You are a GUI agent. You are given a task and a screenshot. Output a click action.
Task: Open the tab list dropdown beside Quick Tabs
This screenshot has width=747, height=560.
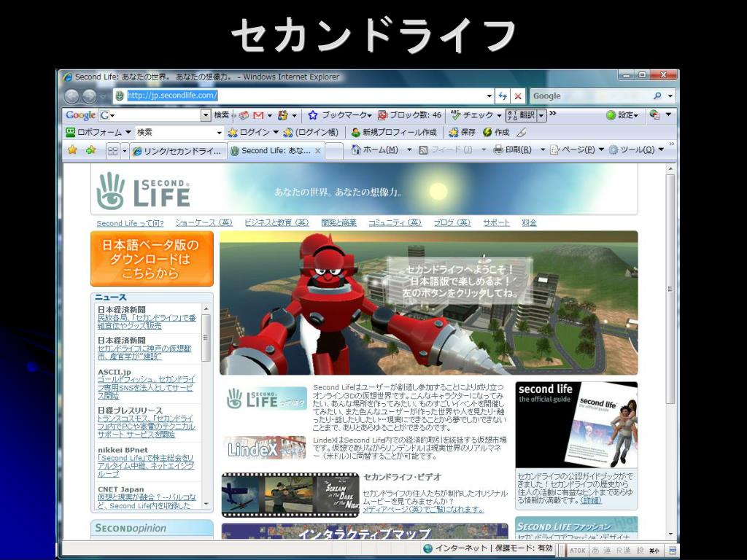click(x=125, y=151)
